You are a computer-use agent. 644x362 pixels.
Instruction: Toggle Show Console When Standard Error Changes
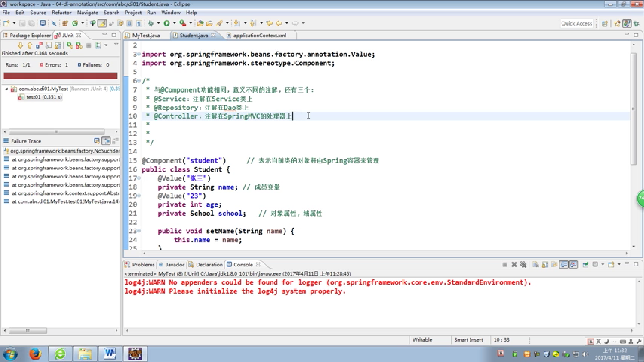click(573, 264)
